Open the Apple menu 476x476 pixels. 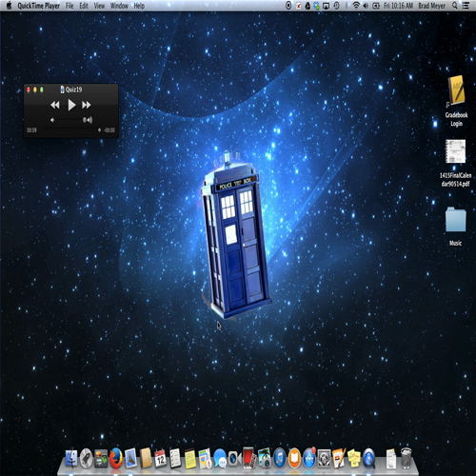tap(9, 6)
